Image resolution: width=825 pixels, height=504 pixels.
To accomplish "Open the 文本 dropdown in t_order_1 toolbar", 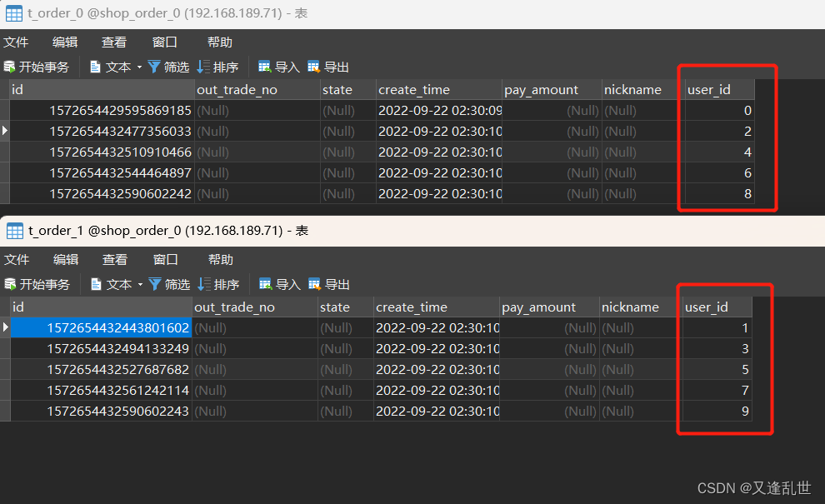I will (x=138, y=284).
